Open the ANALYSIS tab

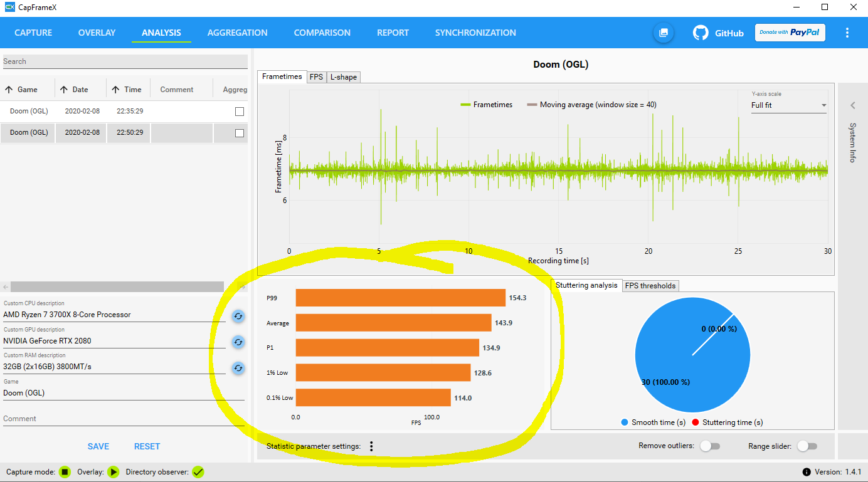point(161,33)
